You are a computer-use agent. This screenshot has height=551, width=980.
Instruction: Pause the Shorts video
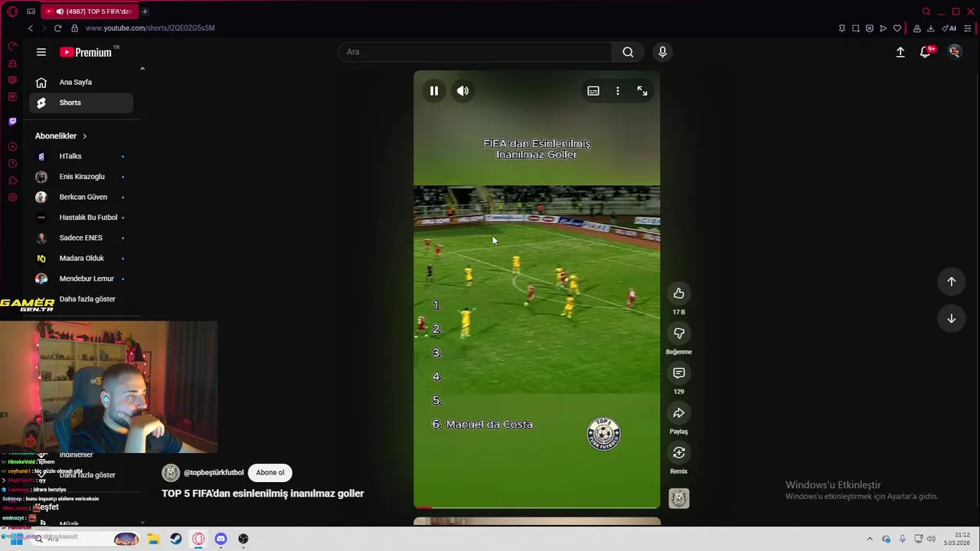click(x=434, y=91)
